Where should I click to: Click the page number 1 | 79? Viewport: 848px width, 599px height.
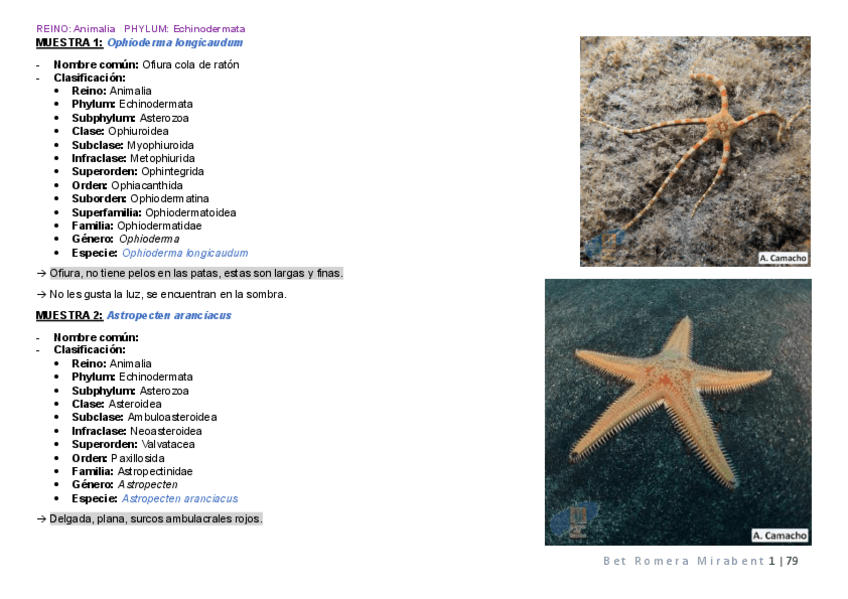click(x=784, y=561)
